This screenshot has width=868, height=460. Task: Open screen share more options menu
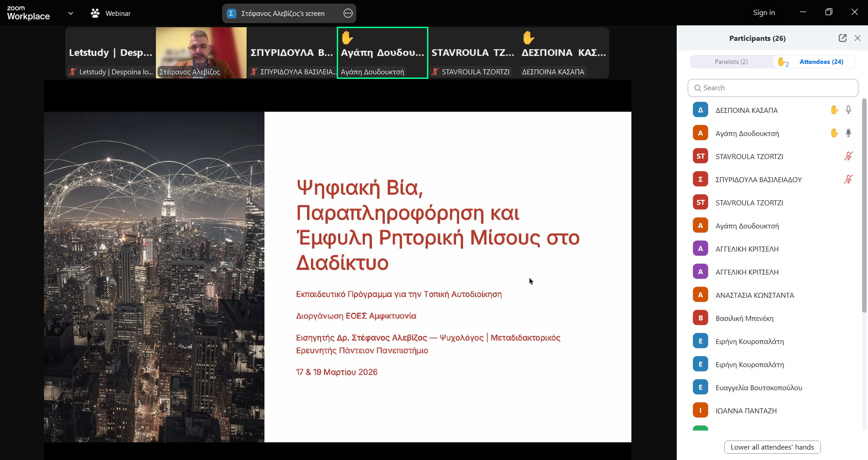click(x=348, y=14)
